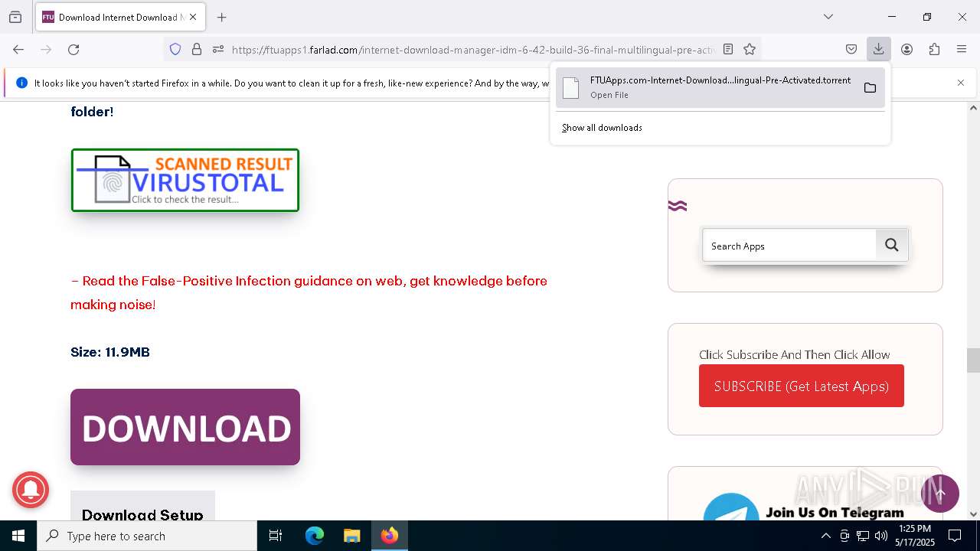The height and width of the screenshot is (551, 980).
Task: Open a new tab
Action: tap(222, 17)
